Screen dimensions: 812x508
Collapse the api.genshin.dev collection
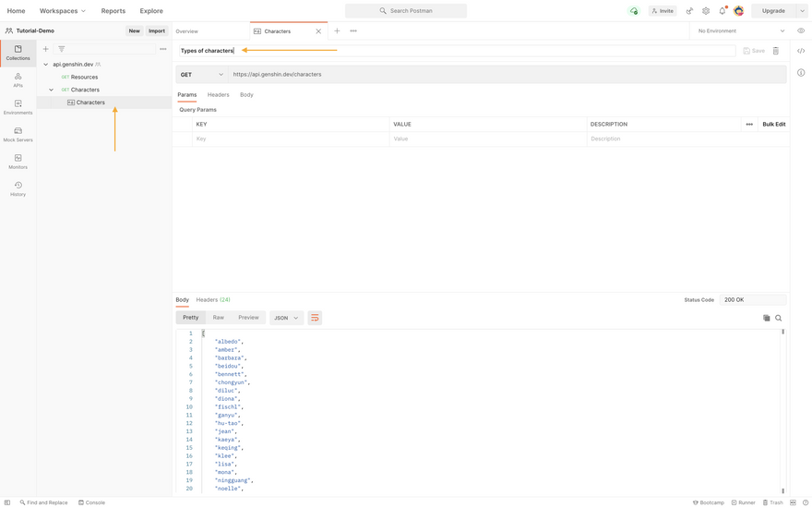45,65
